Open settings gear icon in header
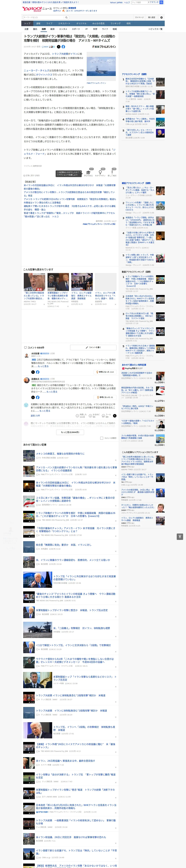The image size is (186, 868). point(161,18)
